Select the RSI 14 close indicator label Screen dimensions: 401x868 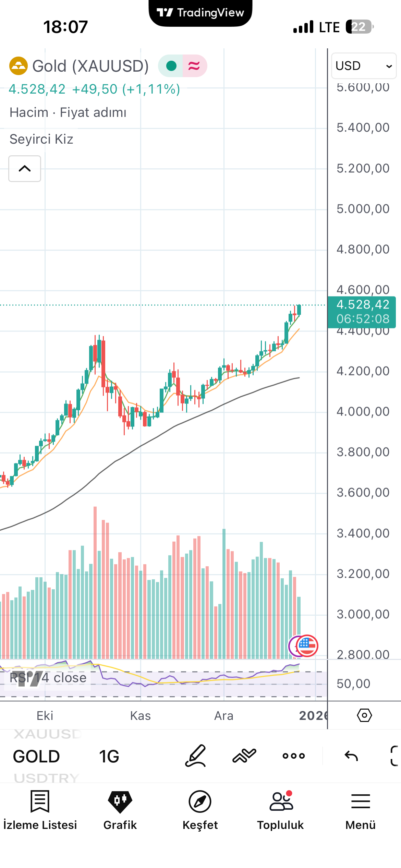click(x=48, y=678)
